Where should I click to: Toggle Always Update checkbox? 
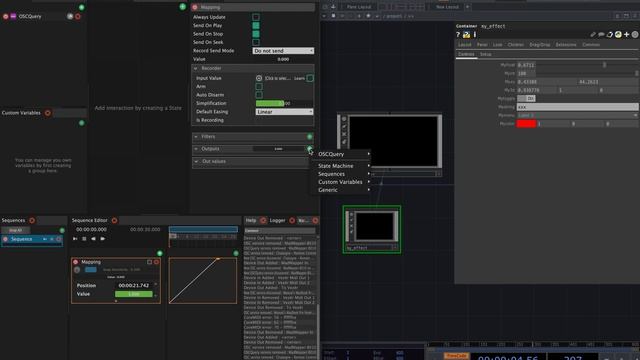pyautogui.click(x=256, y=17)
